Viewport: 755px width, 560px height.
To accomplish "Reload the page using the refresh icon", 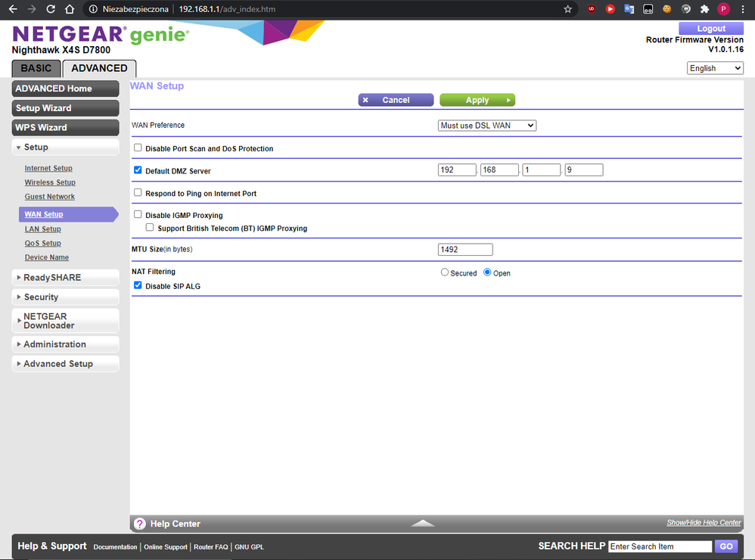I will tap(51, 9).
